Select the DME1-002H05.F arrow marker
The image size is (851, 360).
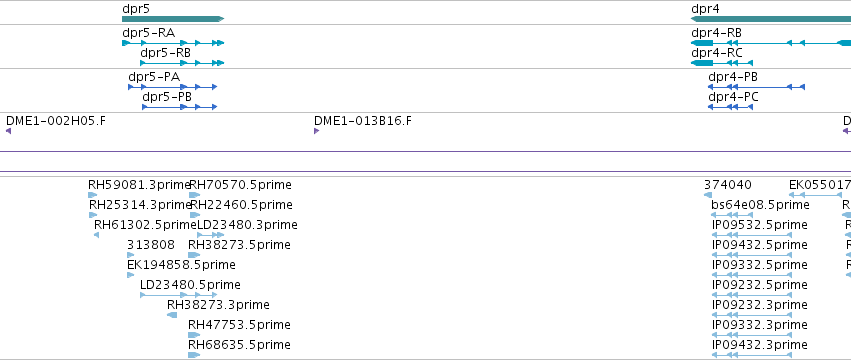tap(8, 131)
